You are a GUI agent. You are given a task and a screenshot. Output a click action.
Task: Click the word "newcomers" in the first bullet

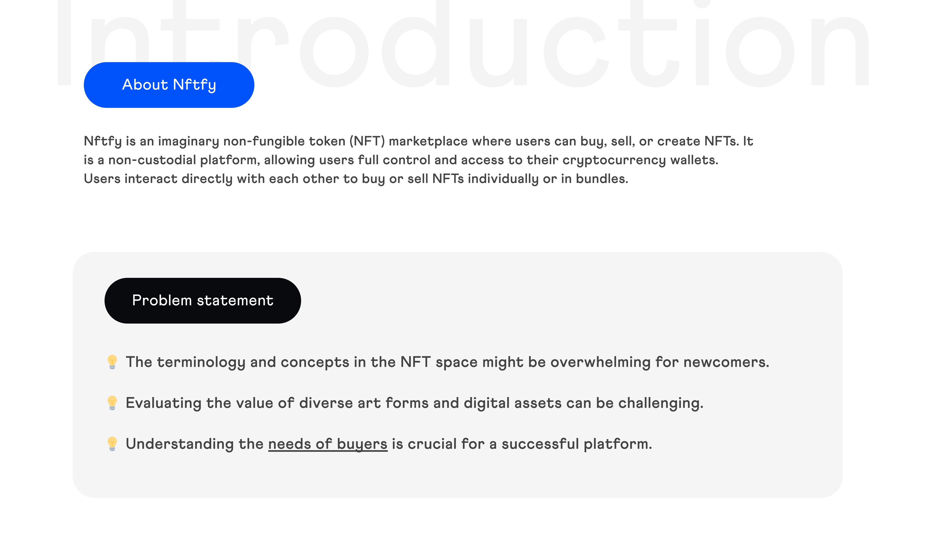click(725, 362)
